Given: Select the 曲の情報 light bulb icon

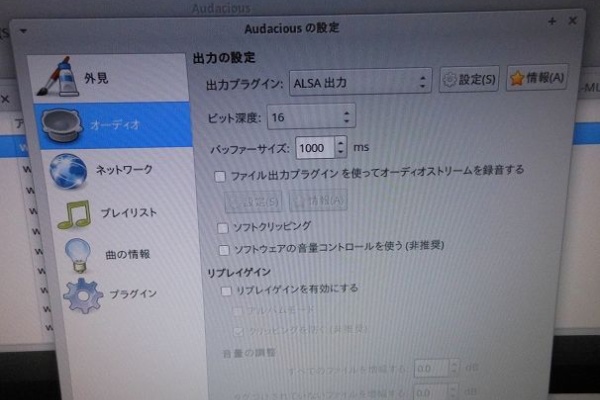Looking at the screenshot, I should point(78,256).
